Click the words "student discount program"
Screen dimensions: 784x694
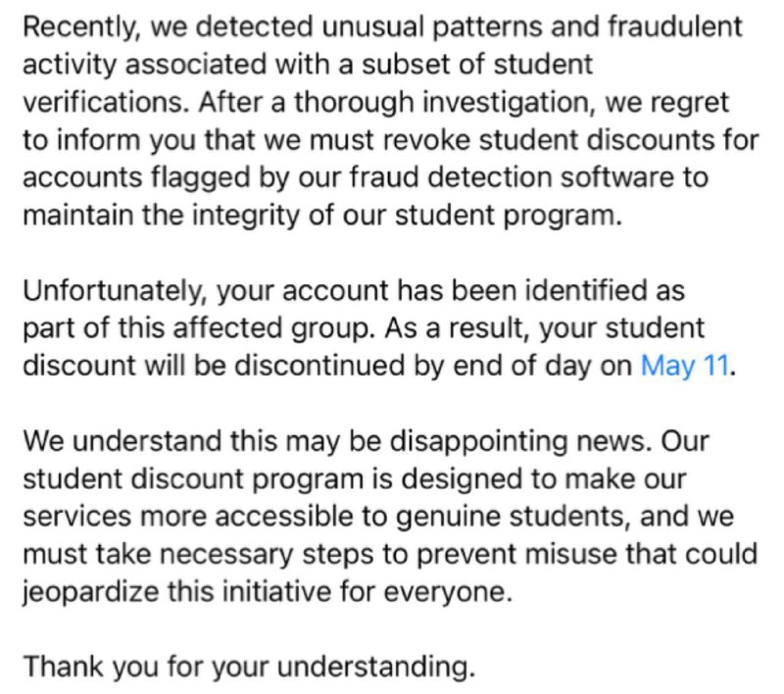pyautogui.click(x=192, y=479)
